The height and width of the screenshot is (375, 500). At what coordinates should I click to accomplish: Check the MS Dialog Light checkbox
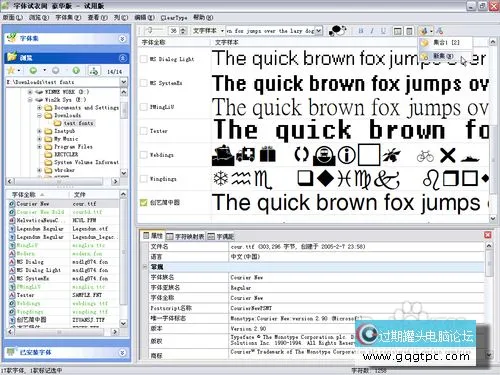tap(144, 59)
